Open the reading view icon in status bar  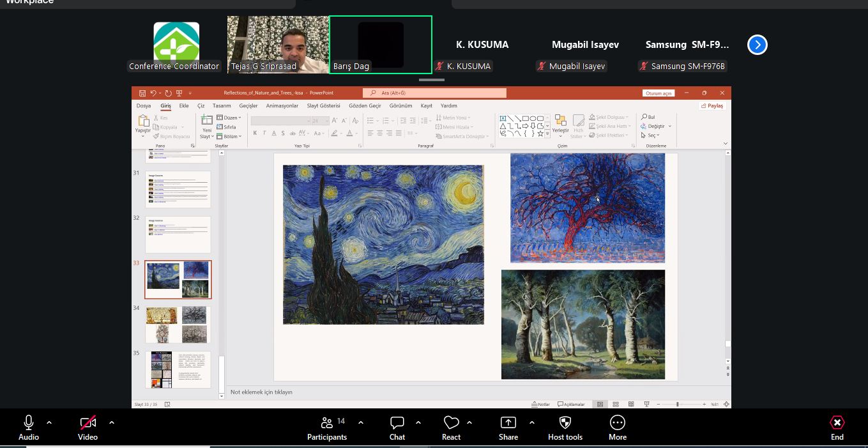631,404
